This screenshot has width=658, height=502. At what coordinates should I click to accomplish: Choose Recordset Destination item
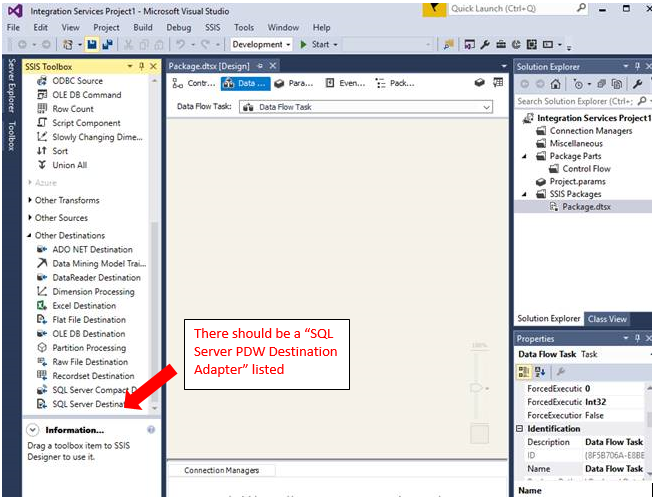click(x=93, y=376)
